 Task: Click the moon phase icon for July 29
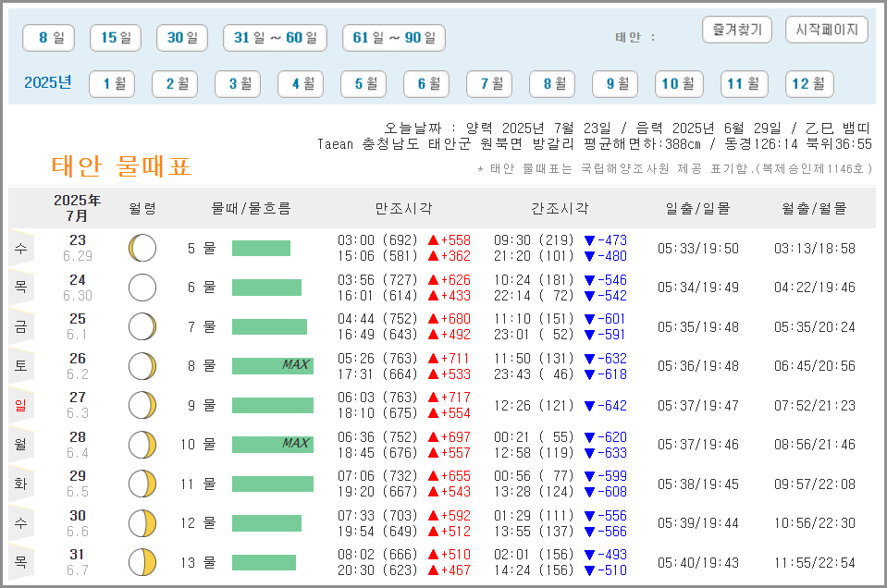(x=142, y=484)
